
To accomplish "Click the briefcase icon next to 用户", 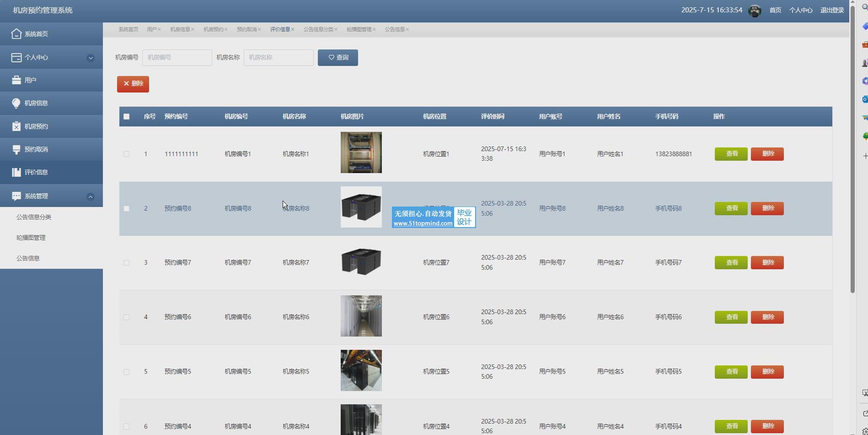I will click(x=16, y=80).
